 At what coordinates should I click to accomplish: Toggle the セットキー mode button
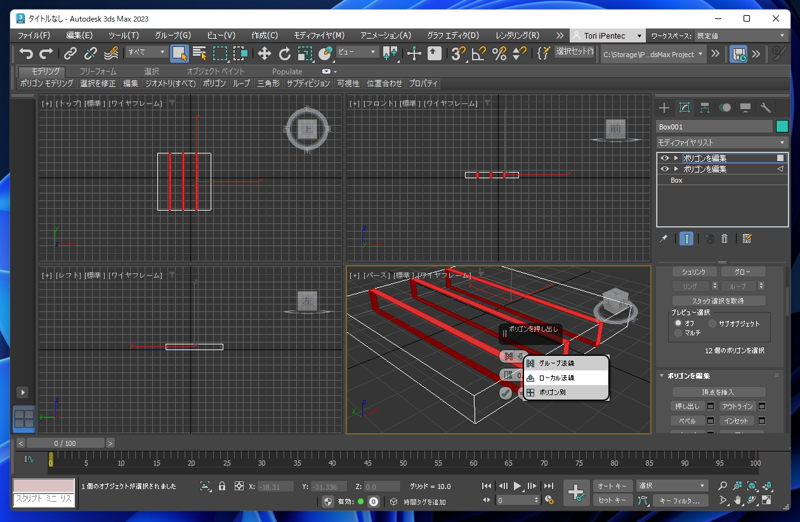[612, 501]
